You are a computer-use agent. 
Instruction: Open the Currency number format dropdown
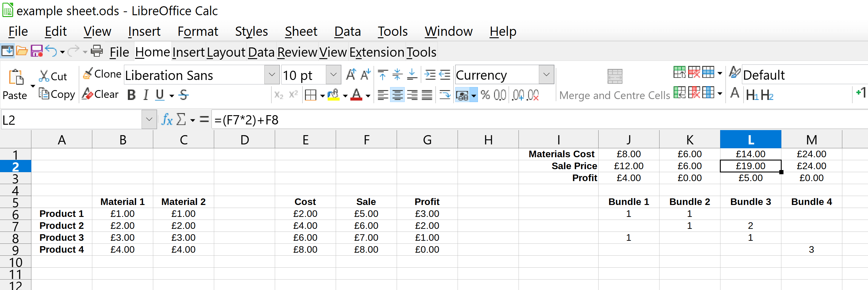pos(546,75)
